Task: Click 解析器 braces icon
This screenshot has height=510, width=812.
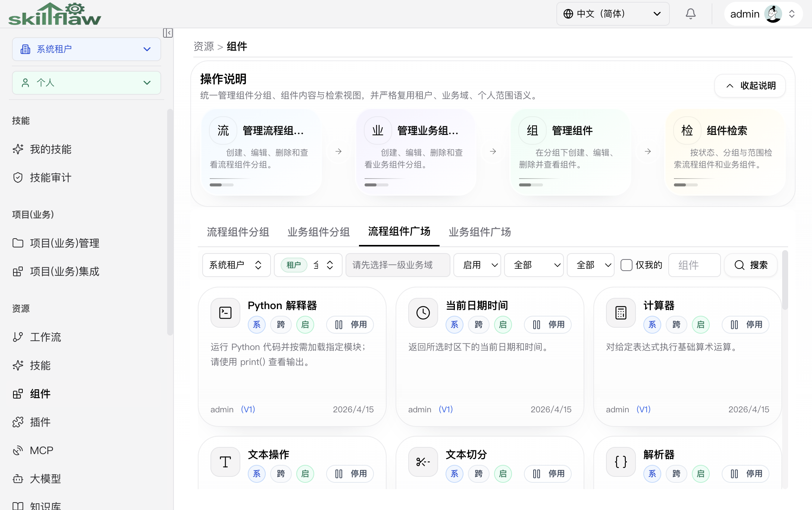Action: pyautogui.click(x=621, y=462)
